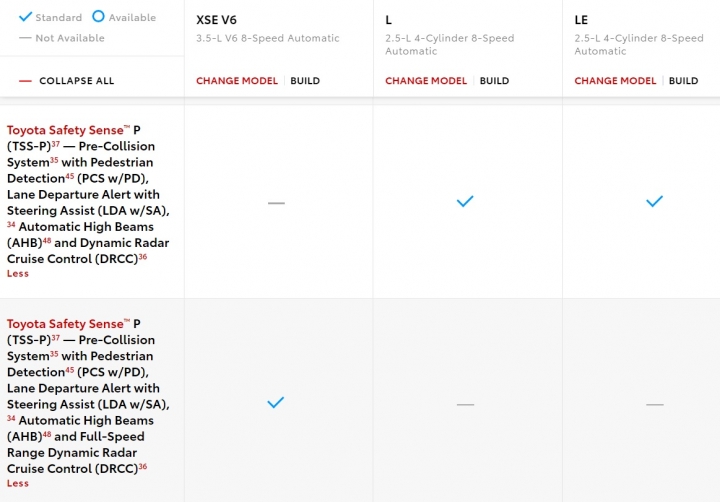The width and height of the screenshot is (720, 502).
Task: Click XSE V6 dash in first TSS-P row
Action: pos(276,203)
